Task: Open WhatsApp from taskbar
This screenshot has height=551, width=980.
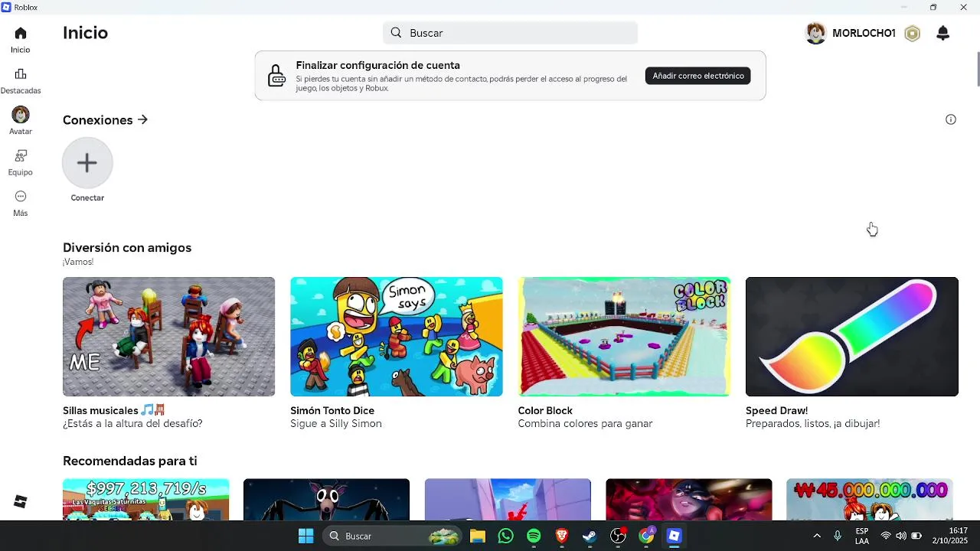Action: 505,536
